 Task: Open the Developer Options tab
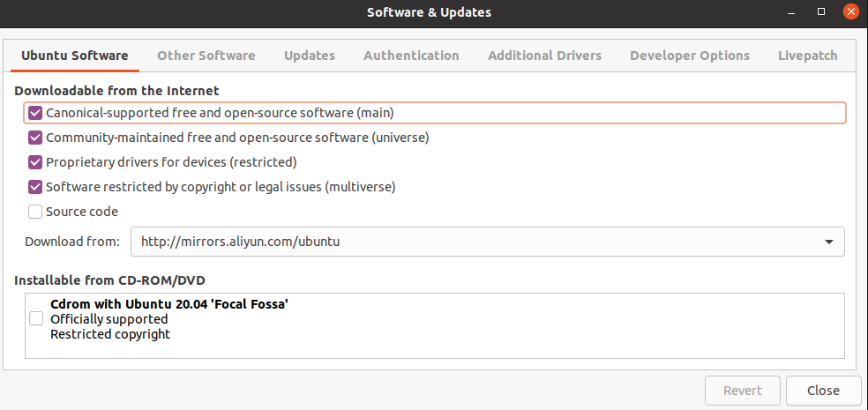point(690,56)
